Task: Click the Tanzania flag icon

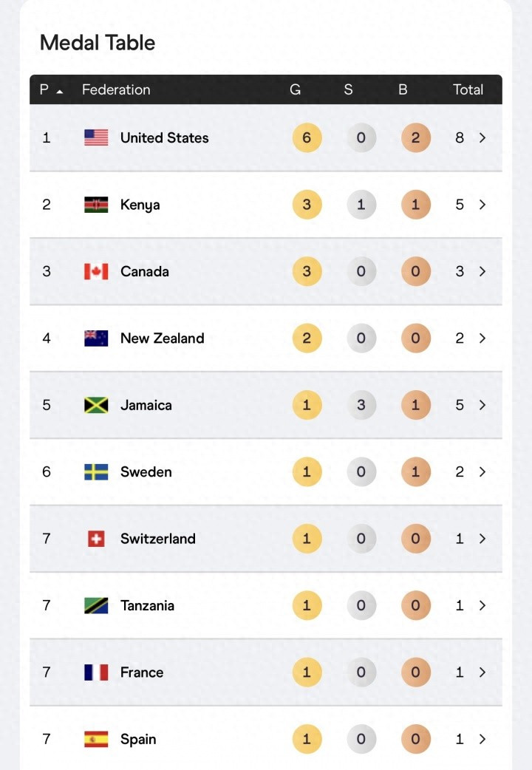Action: [x=96, y=605]
